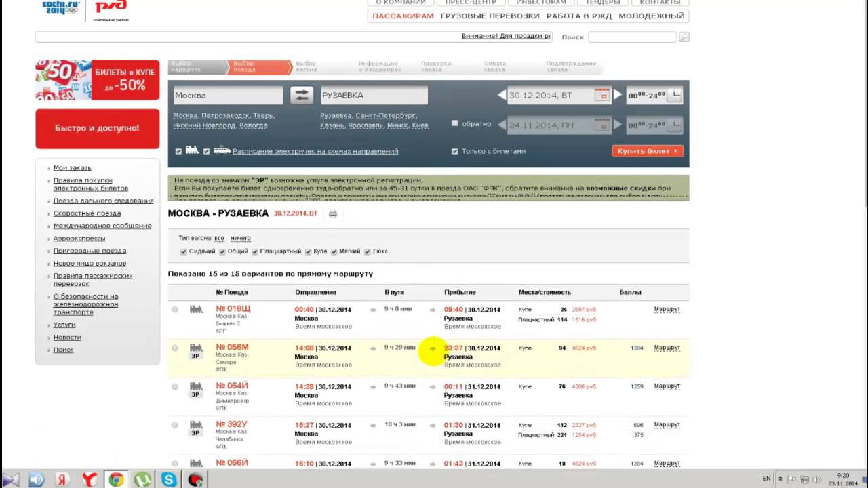Sort by Отправление column header
Image resolution: width=868 pixels, height=488 pixels.
315,292
